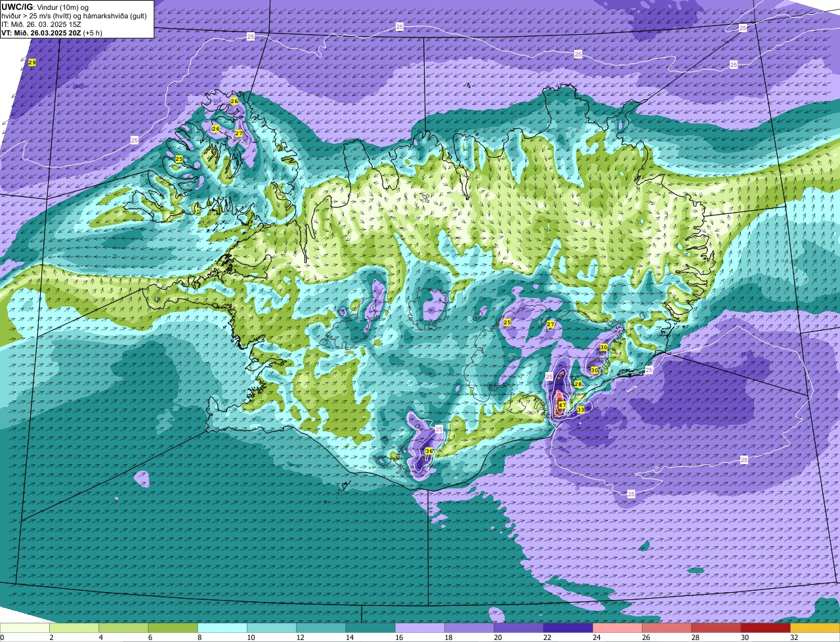Select the dark teal 14–16 legend swatch

(x=370, y=628)
